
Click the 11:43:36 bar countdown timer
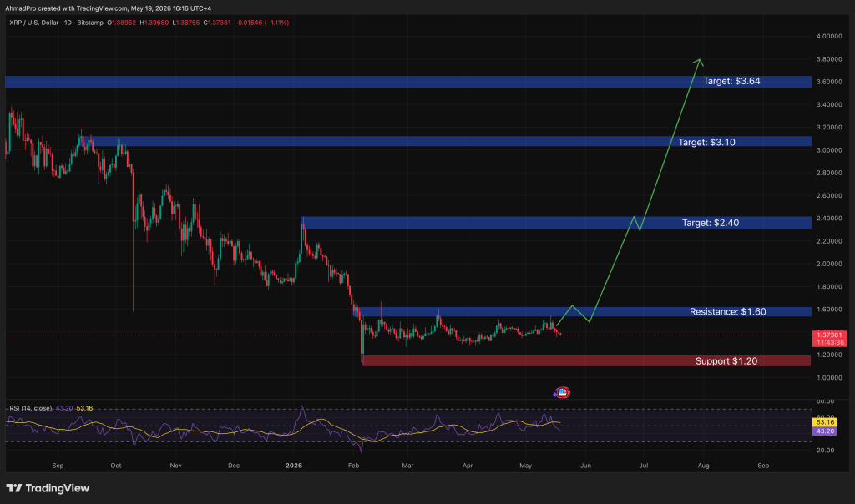tap(829, 343)
